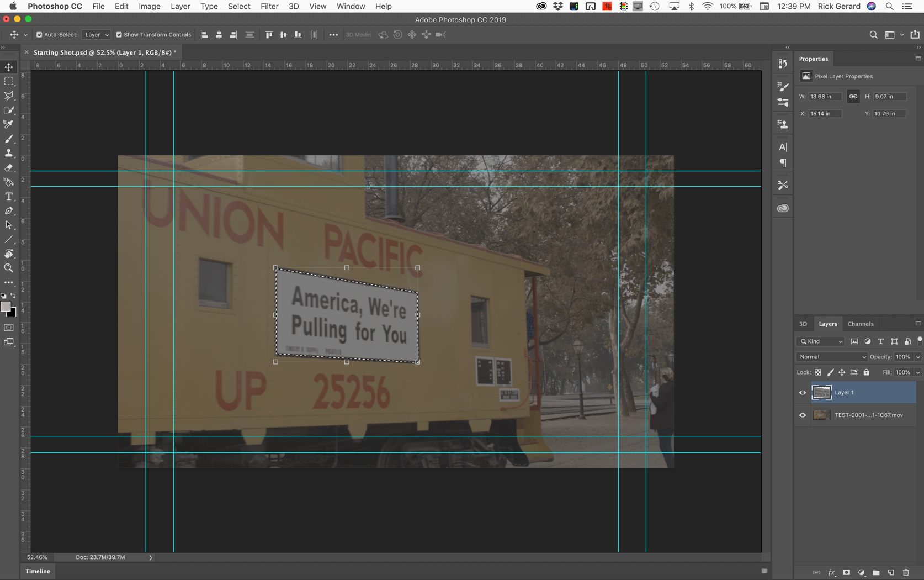Toggle Show Transform Controls checkbox
The height and width of the screenshot is (580, 924).
[x=119, y=35]
